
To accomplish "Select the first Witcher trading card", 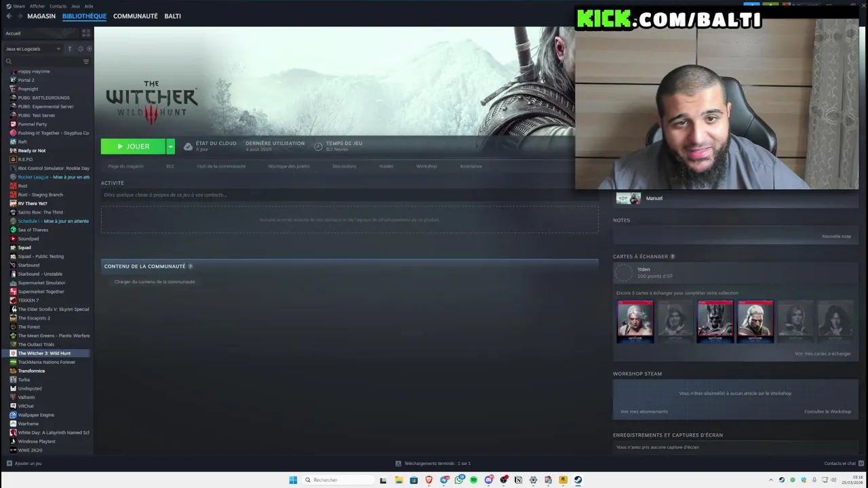I will (635, 321).
